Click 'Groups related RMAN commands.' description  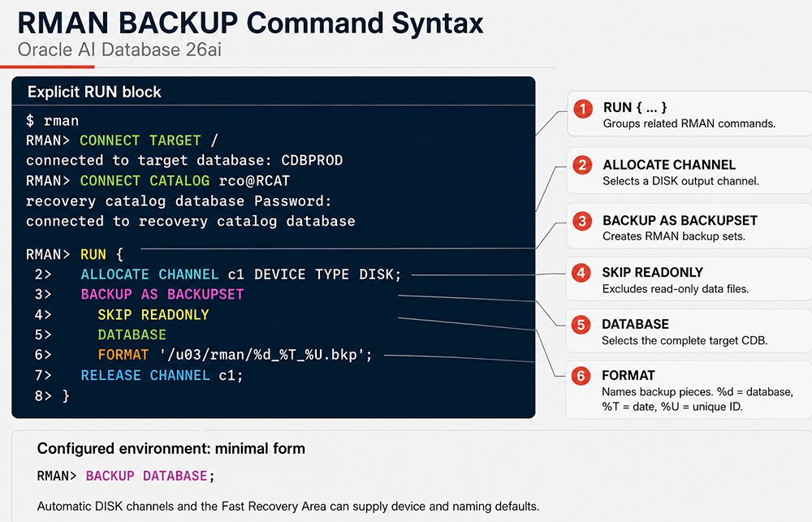click(x=689, y=123)
